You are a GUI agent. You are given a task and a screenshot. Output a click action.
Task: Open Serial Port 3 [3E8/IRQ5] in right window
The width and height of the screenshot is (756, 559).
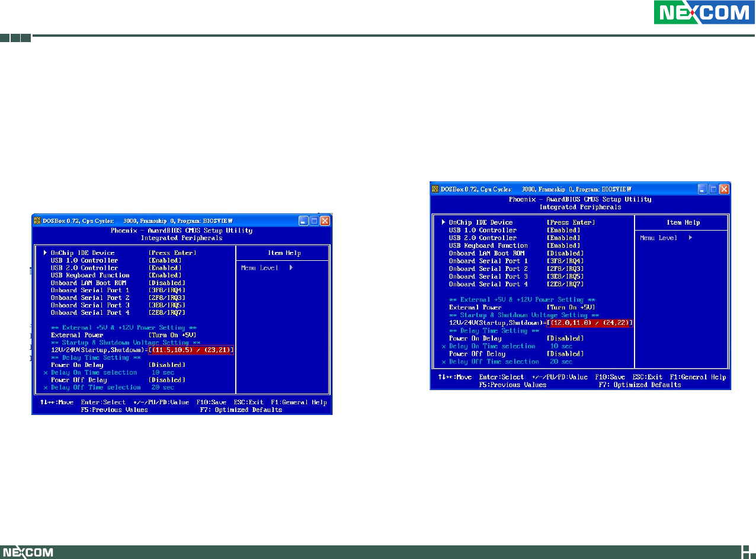point(565,276)
